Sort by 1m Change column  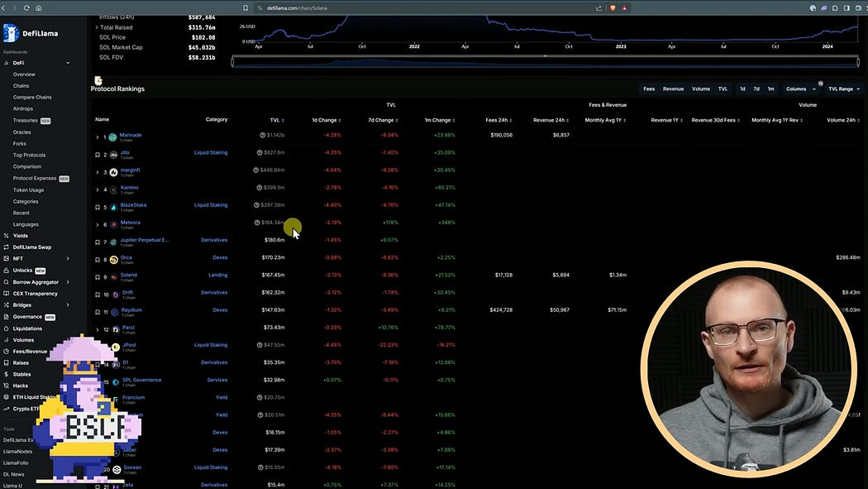440,120
